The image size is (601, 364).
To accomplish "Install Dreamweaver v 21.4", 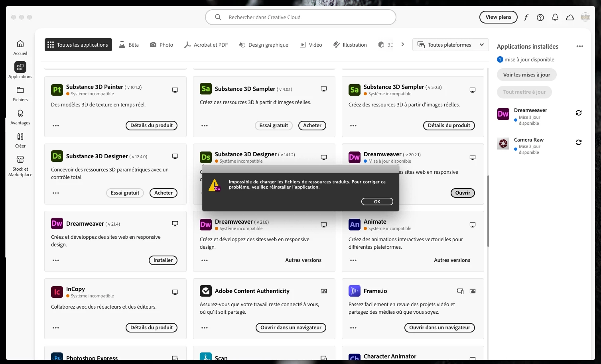I will (x=163, y=260).
